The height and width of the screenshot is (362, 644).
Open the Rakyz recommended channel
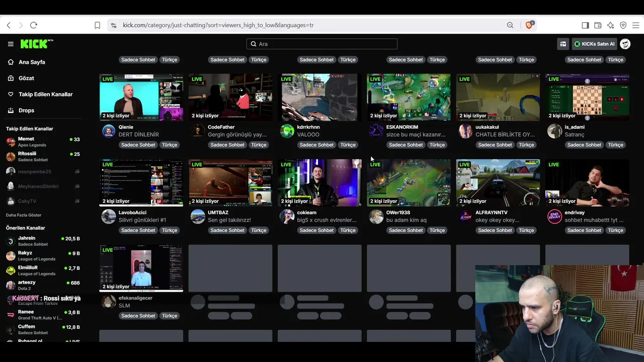point(43,256)
